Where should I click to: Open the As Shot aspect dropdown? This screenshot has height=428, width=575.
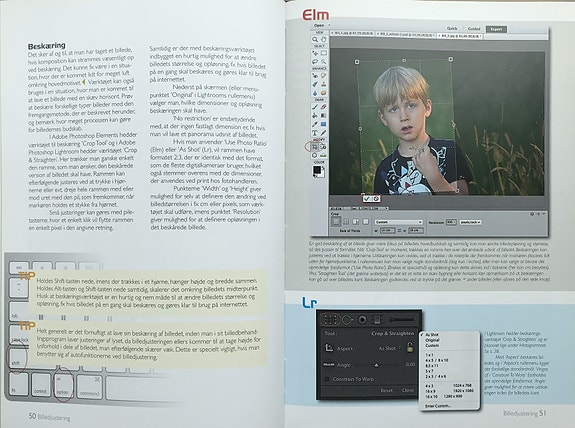[x=389, y=348]
